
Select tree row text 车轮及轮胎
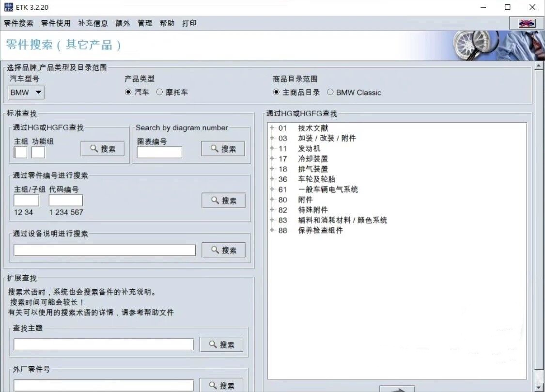point(317,179)
